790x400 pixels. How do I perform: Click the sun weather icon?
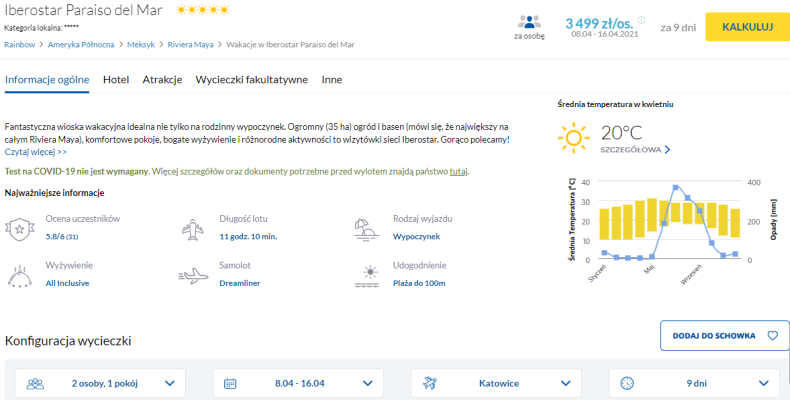point(573,138)
